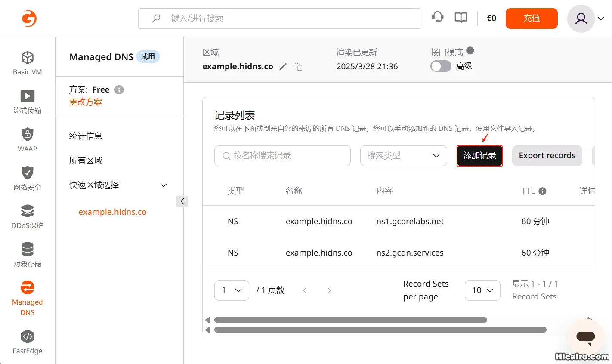The height and width of the screenshot is (364, 612).
Task: Open account menu chevron
Action: (601, 19)
